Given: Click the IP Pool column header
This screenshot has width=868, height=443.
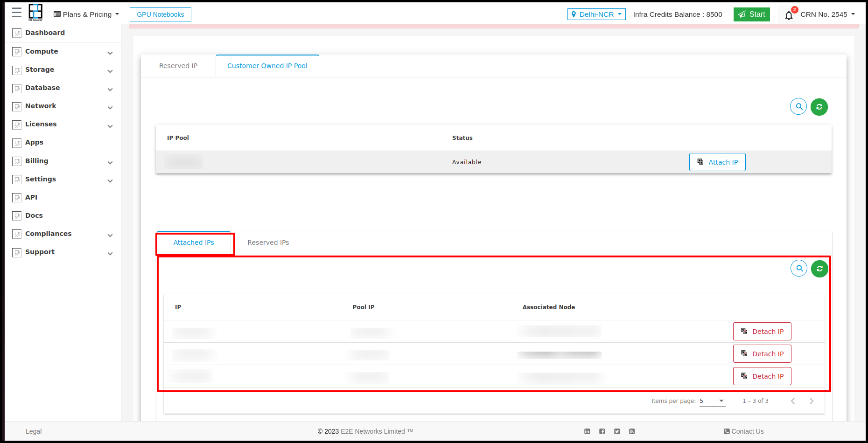Looking at the screenshot, I should click(x=178, y=138).
